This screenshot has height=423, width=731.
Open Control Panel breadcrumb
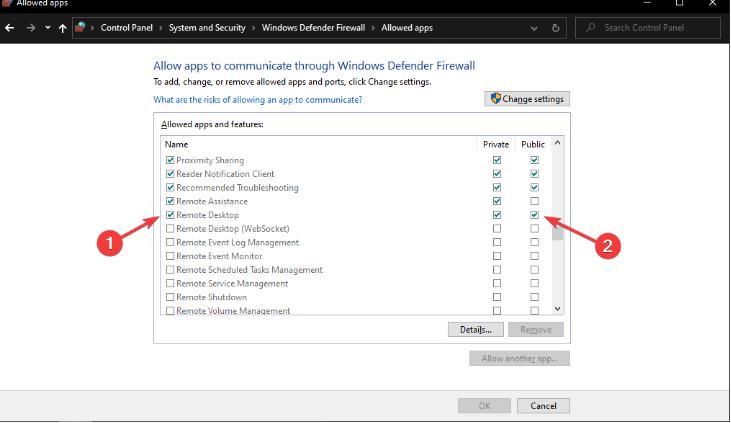pyautogui.click(x=127, y=28)
